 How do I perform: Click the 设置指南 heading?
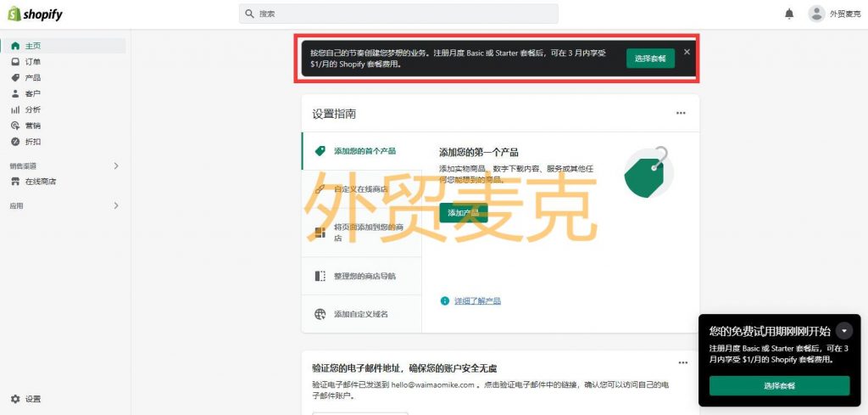pyautogui.click(x=334, y=114)
